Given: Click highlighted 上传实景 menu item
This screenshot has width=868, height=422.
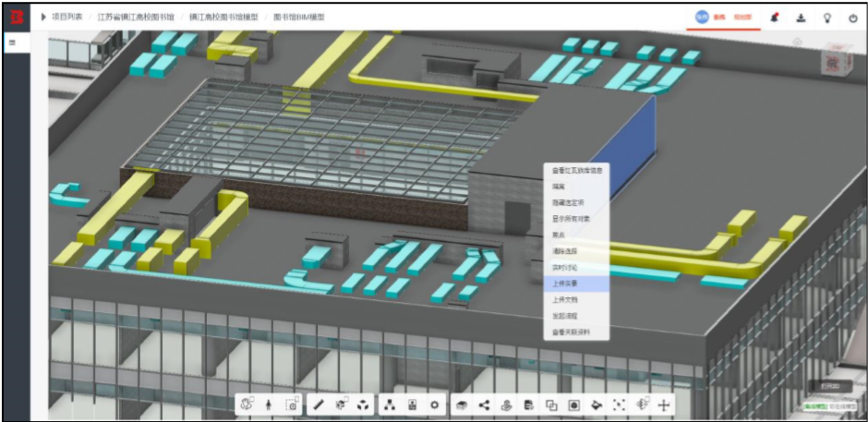Looking at the screenshot, I should [576, 283].
